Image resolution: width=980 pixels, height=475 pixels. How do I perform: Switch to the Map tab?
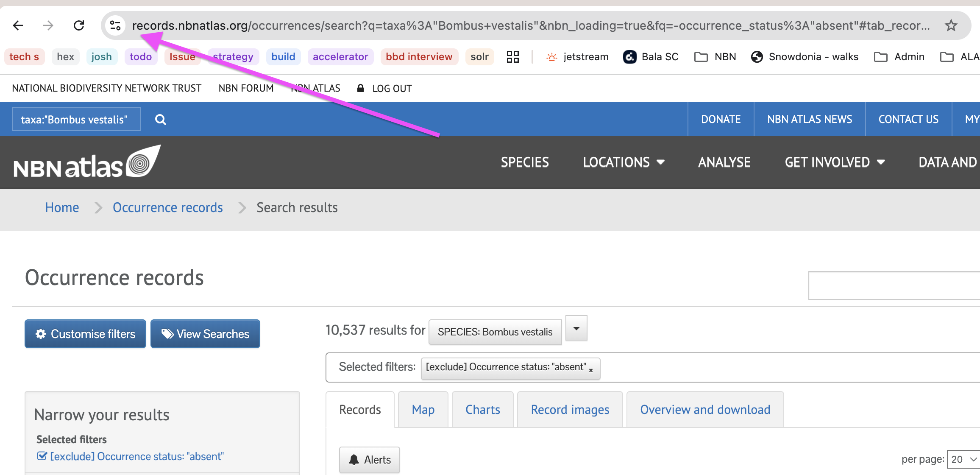tap(423, 409)
